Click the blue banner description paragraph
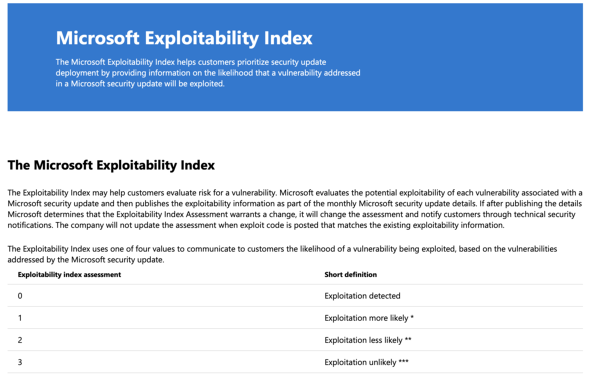Image resolution: width=590 pixels, height=392 pixels. [x=208, y=73]
